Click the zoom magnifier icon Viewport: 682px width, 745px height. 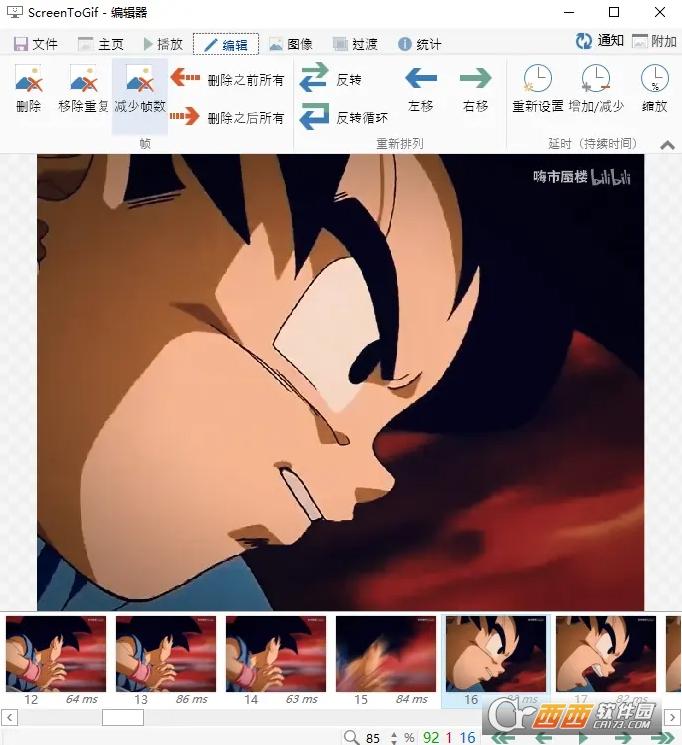point(351,737)
